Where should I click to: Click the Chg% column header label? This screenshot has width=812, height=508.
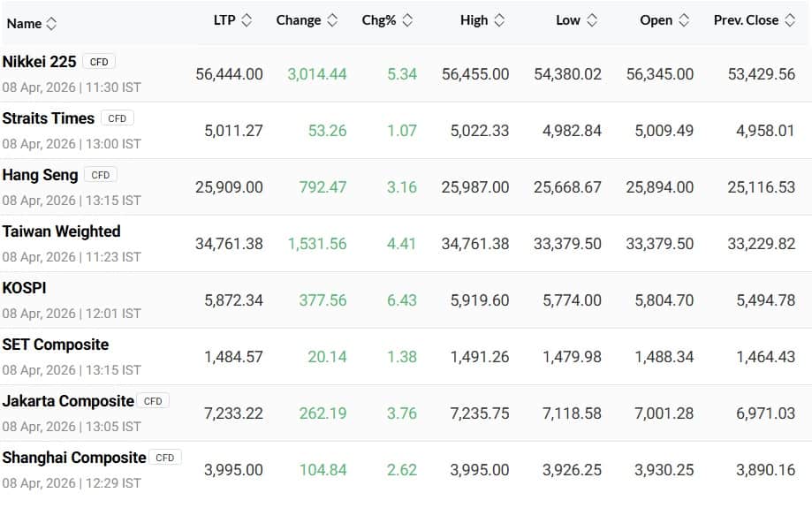[x=378, y=20]
